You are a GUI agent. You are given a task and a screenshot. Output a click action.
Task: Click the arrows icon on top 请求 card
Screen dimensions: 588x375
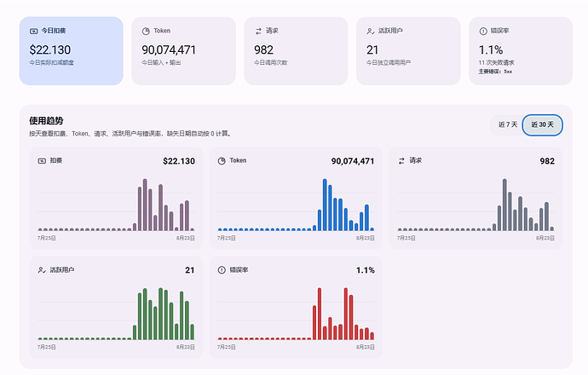click(258, 32)
